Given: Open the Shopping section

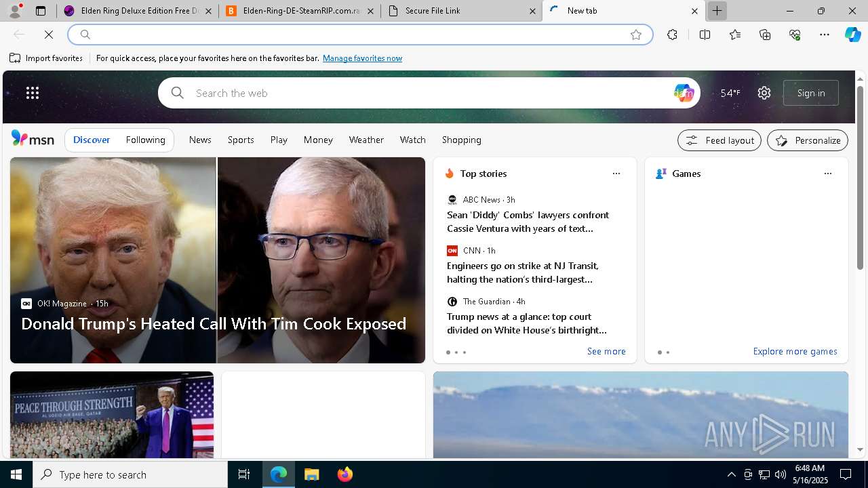Looking at the screenshot, I should (x=462, y=140).
